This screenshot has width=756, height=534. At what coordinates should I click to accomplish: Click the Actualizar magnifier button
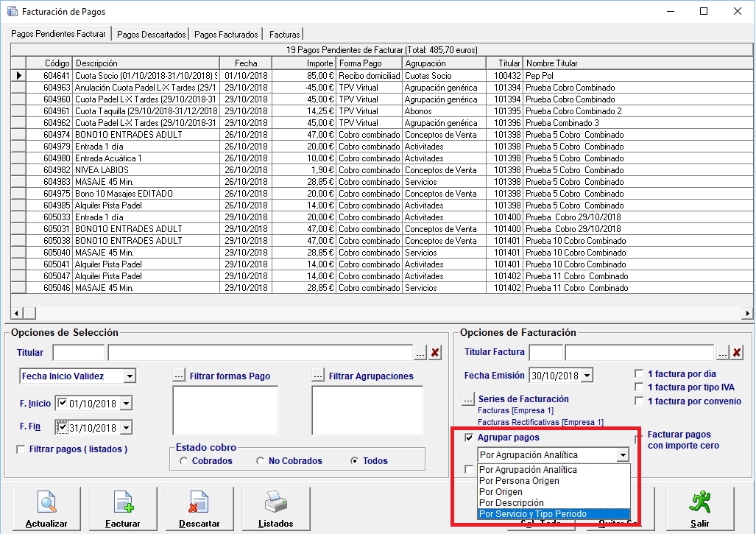47,510
